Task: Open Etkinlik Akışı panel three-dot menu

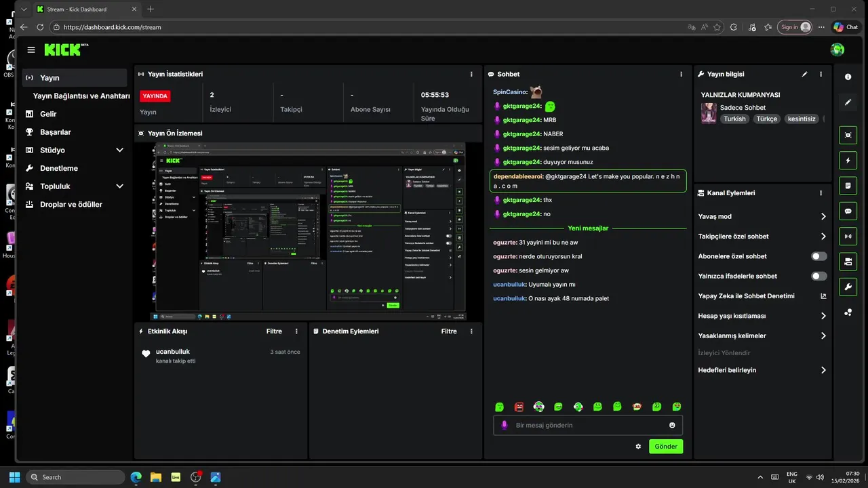Action: 296,331
